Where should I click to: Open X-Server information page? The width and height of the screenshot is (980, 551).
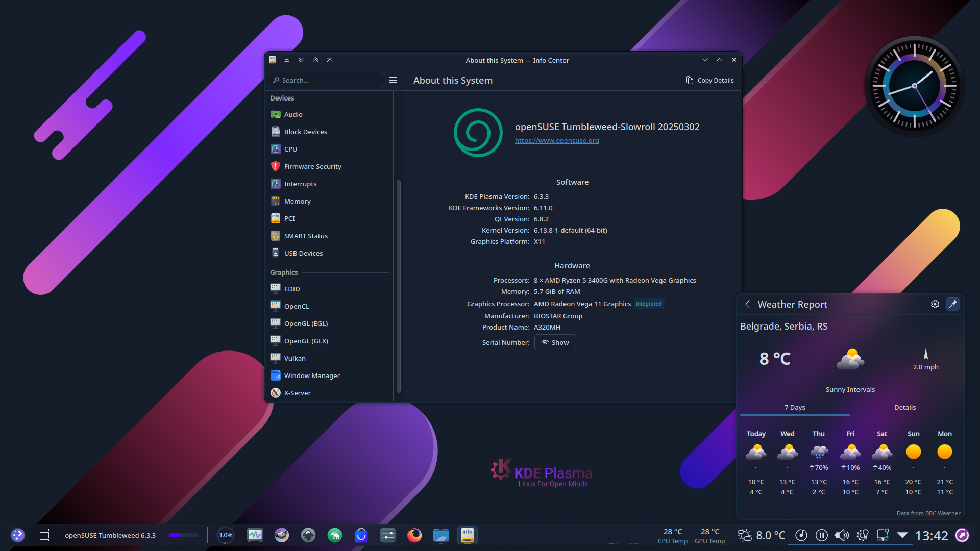click(329, 393)
